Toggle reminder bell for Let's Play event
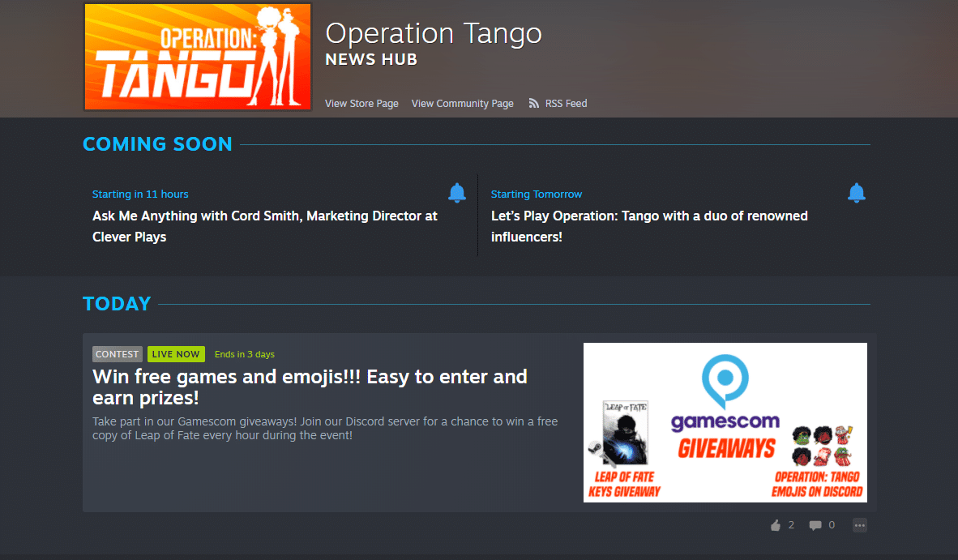 click(x=857, y=193)
